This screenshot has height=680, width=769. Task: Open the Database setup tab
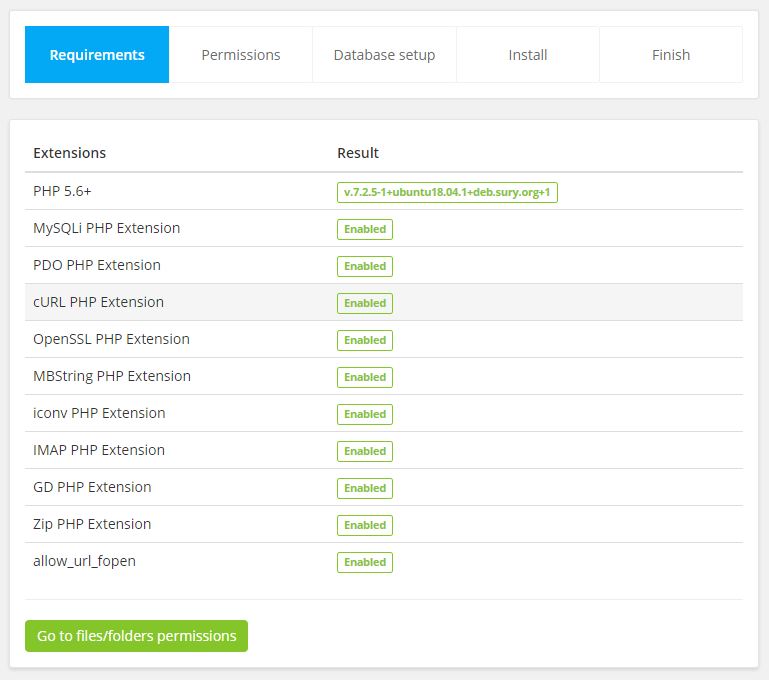tap(384, 55)
